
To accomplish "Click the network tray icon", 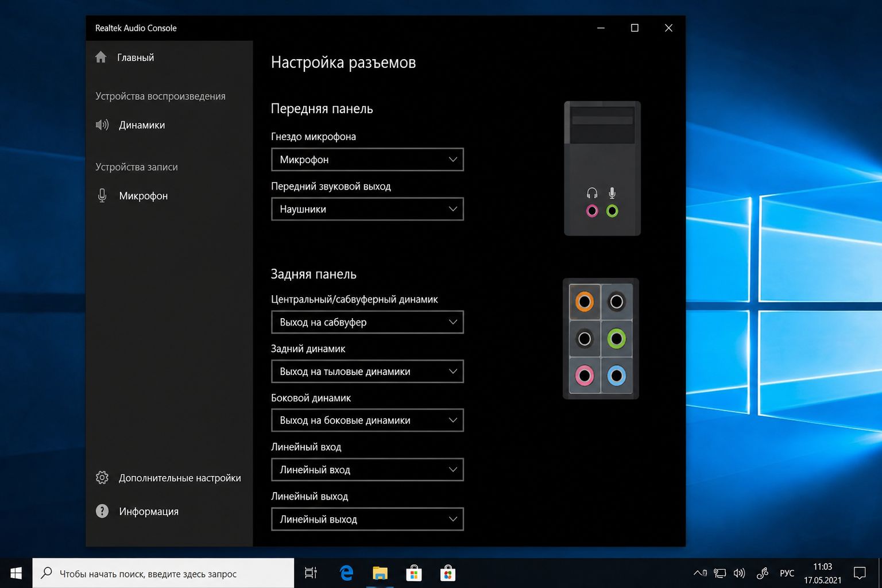I will (719, 573).
